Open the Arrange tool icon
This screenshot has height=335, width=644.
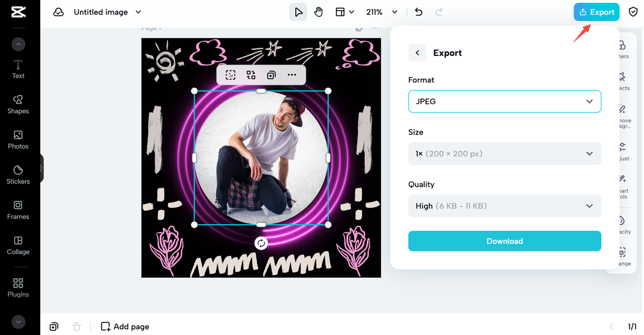(x=622, y=252)
